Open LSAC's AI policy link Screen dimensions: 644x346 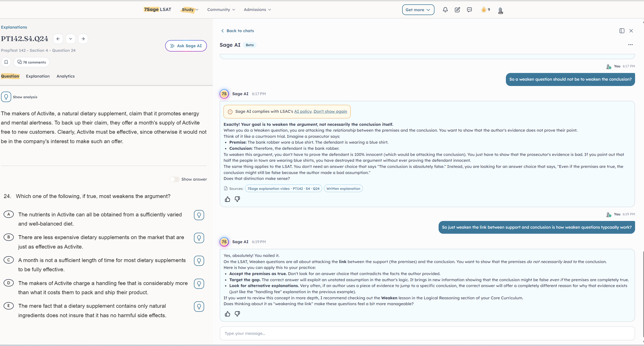(303, 111)
